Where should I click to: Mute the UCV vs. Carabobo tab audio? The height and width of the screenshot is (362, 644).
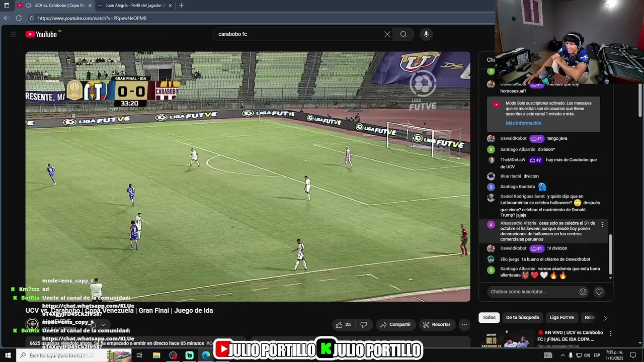[29, 6]
